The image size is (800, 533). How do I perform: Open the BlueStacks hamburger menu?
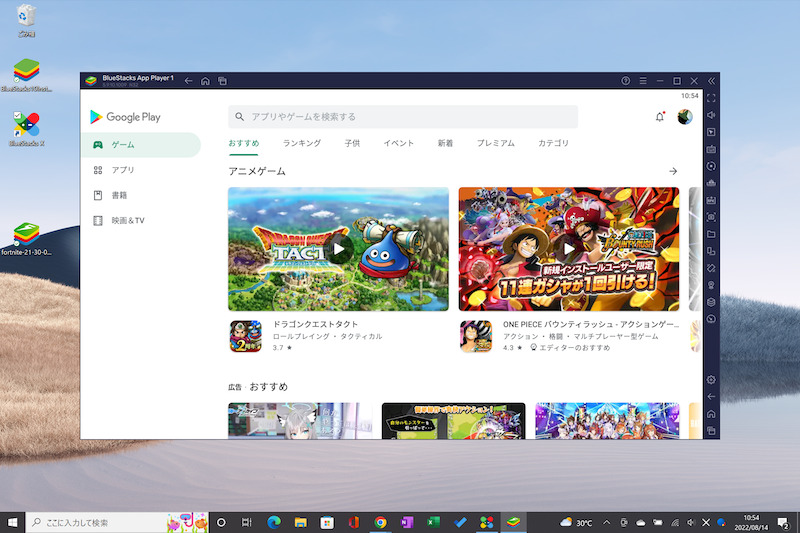[x=643, y=80]
